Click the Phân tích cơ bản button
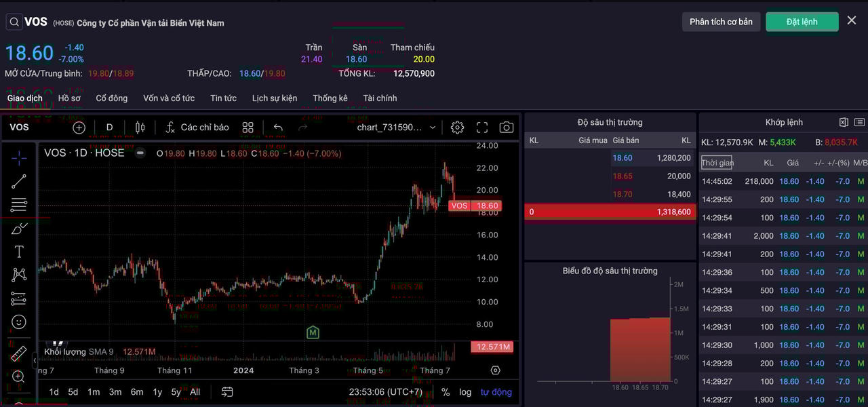The height and width of the screenshot is (407, 868). coord(721,22)
